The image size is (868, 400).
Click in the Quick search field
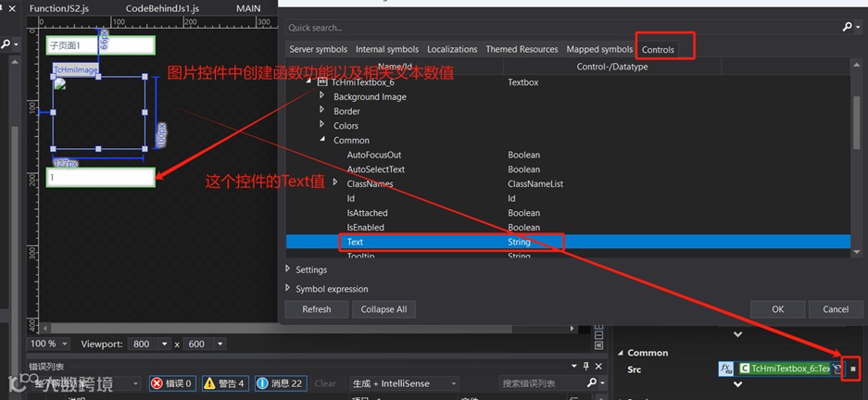pyautogui.click(x=562, y=27)
